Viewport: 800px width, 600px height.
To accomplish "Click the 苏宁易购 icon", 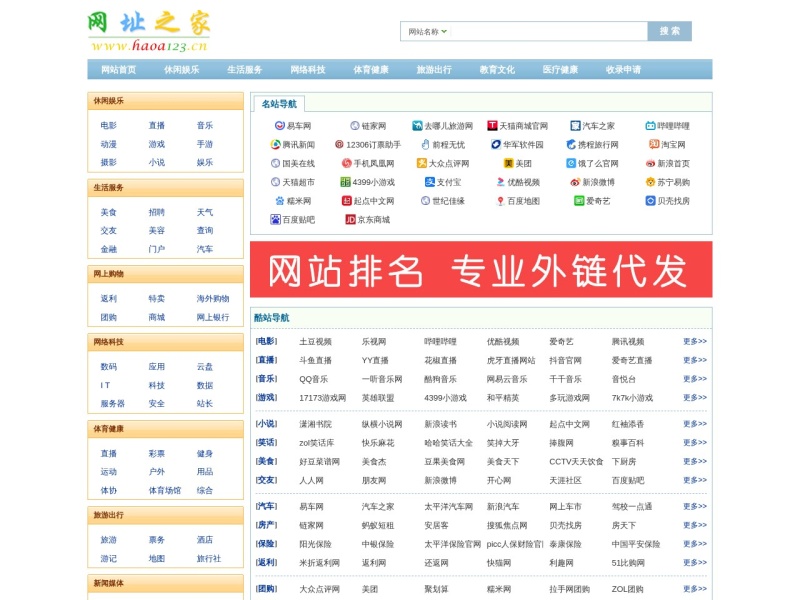I will coord(651,182).
